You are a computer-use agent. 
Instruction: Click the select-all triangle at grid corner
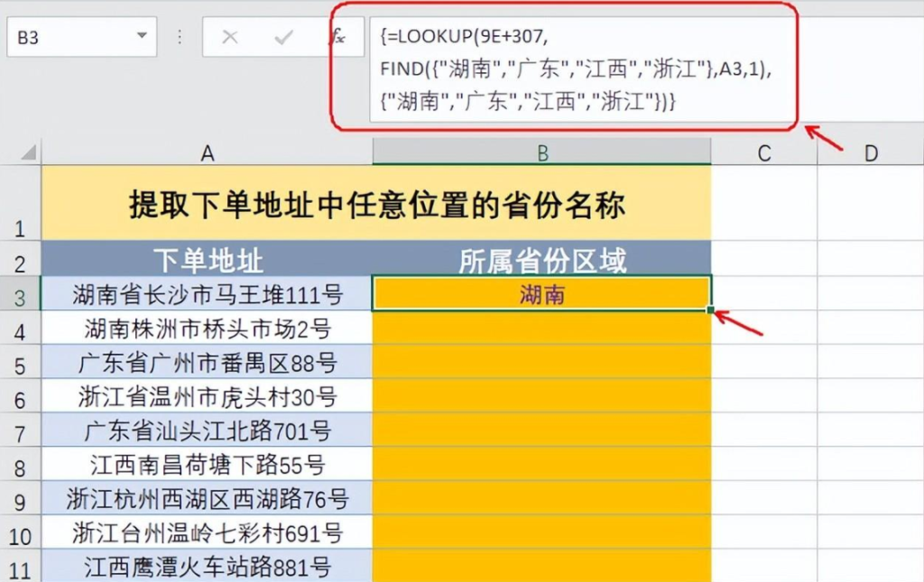coord(29,152)
